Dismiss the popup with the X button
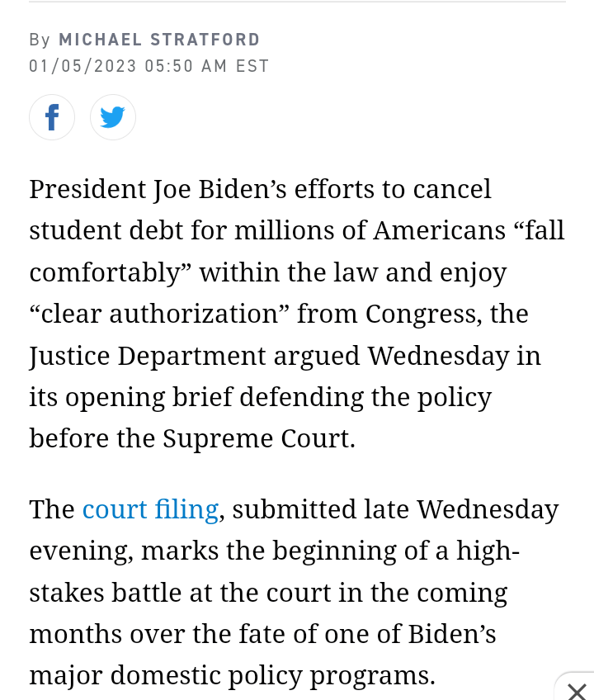The width and height of the screenshot is (594, 700). [x=577, y=690]
